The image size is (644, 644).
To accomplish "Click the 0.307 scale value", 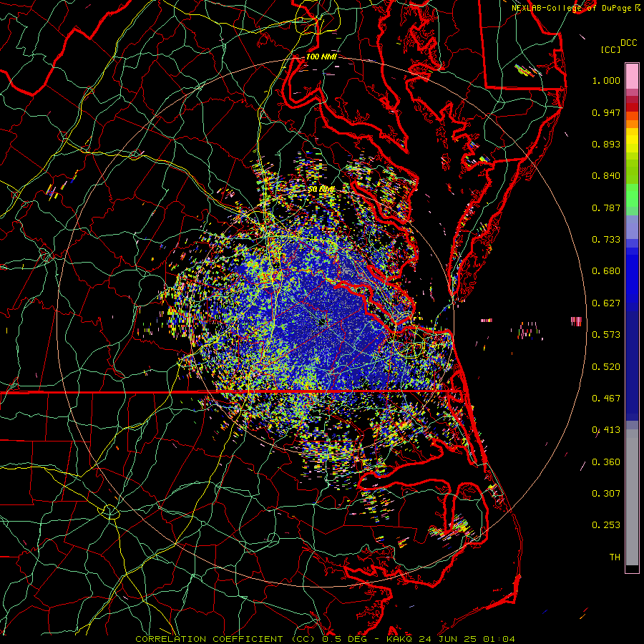I will point(606,494).
